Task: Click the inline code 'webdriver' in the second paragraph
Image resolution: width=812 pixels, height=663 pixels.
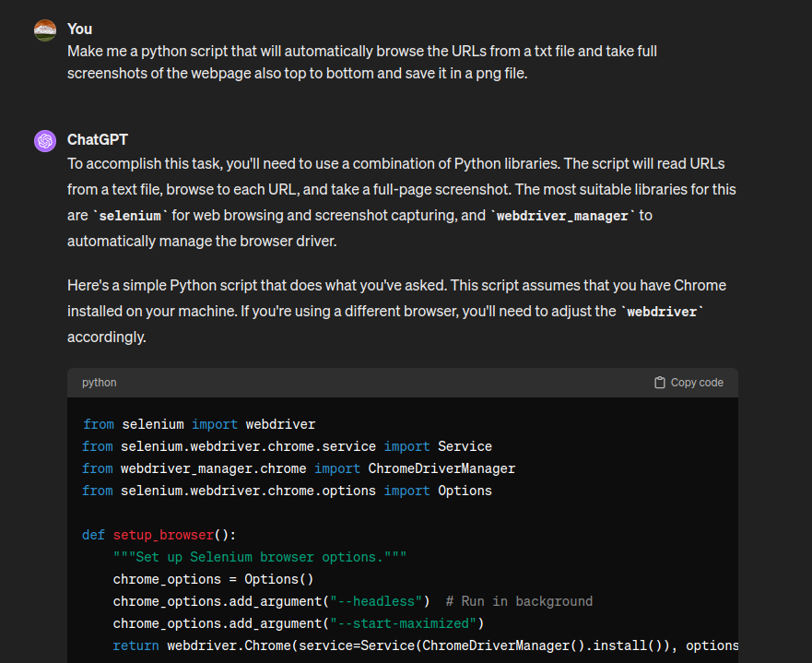Action: point(662,312)
